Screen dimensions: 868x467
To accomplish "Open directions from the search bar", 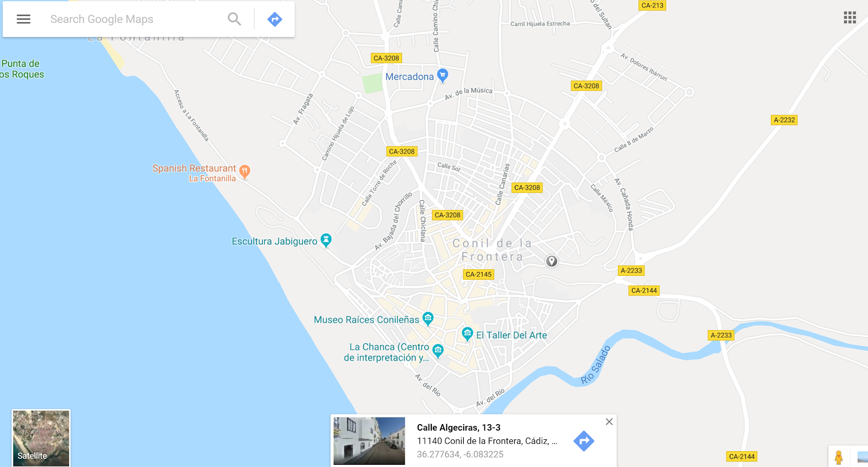I will (275, 20).
